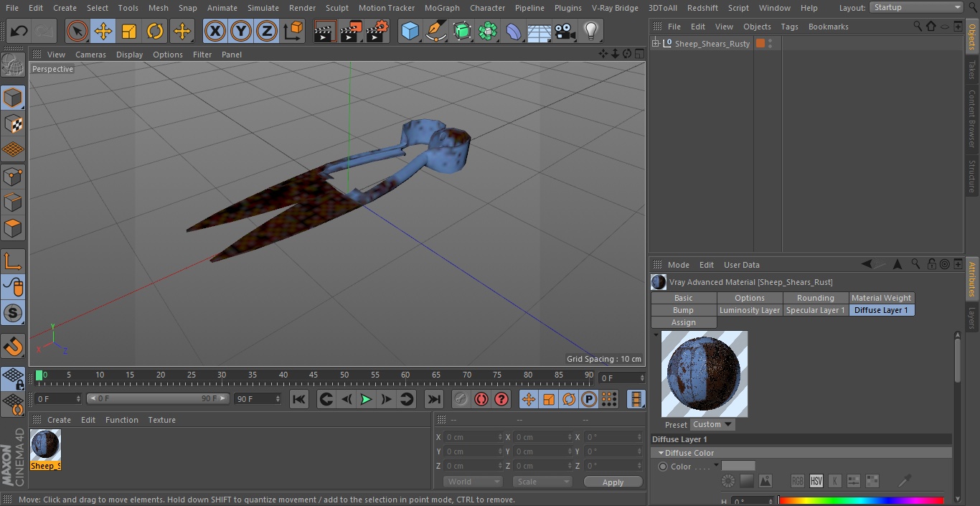The height and width of the screenshot is (506, 980).
Task: Click the material preview sphere
Action: (x=704, y=374)
